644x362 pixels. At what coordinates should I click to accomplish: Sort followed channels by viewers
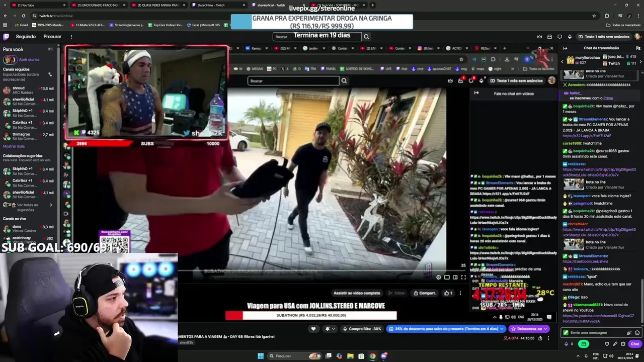coord(50,74)
